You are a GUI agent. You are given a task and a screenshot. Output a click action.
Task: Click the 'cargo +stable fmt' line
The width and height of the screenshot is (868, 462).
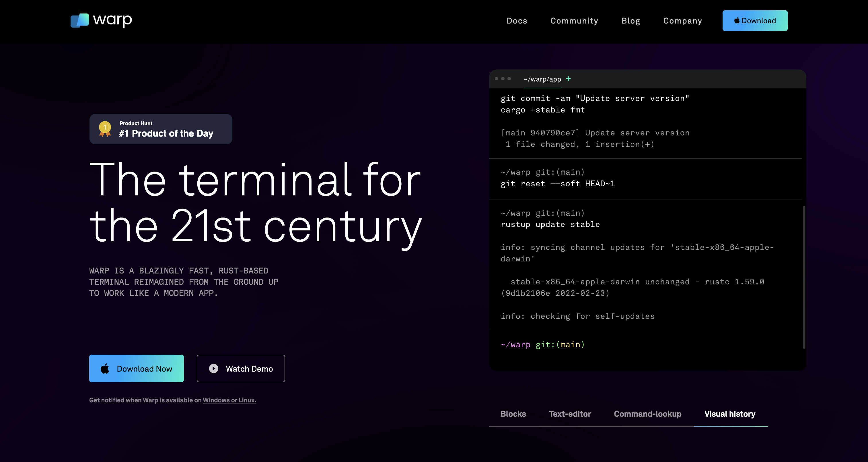(542, 110)
